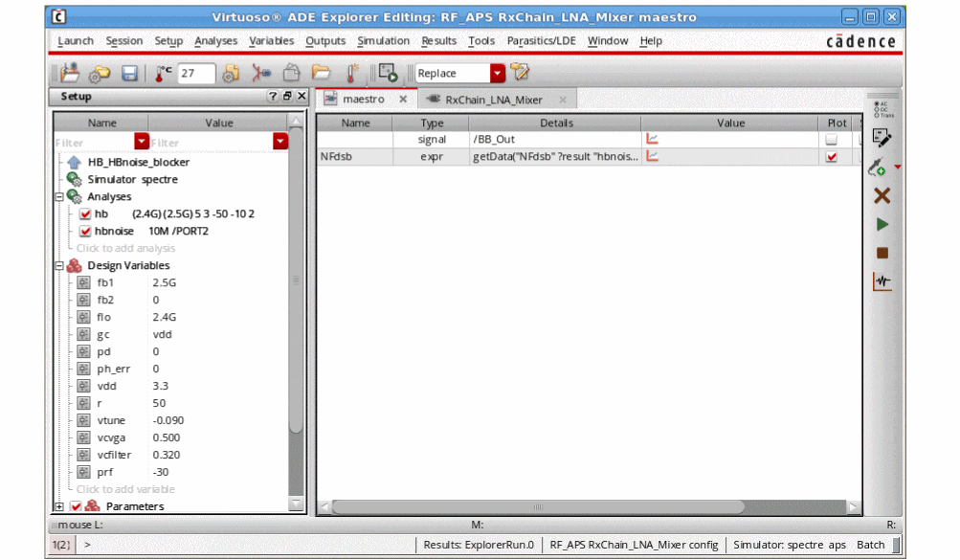
Task: Click the gear icon beside Simulator spectre
Action: pyautogui.click(x=74, y=179)
